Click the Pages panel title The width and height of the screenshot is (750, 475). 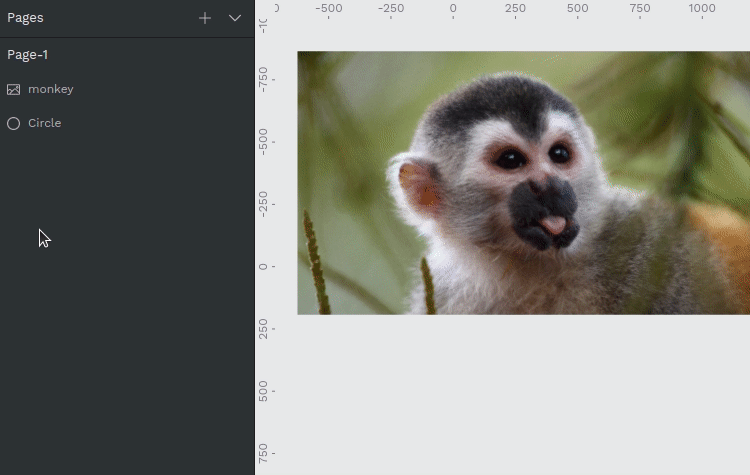click(x=25, y=18)
